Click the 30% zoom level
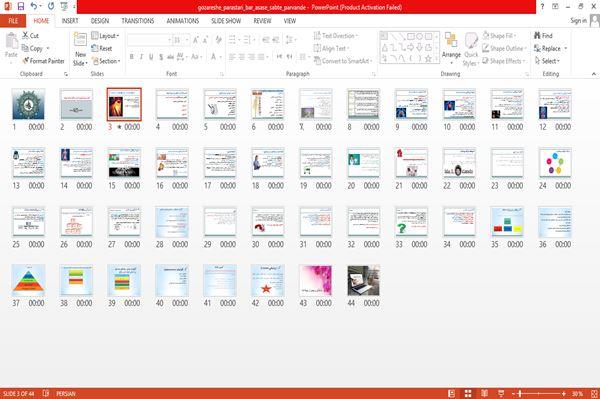 [577, 394]
